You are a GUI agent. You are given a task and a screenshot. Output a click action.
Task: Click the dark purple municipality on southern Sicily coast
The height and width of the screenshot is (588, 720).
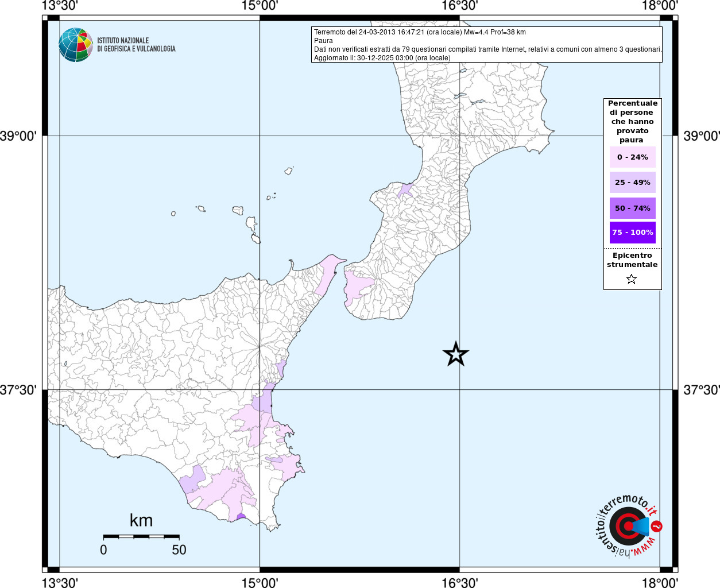(241, 517)
